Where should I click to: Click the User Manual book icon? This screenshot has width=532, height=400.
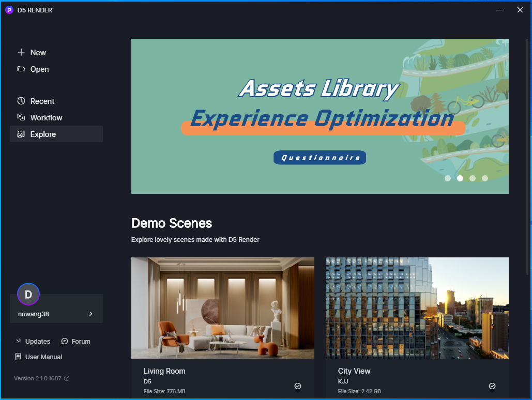pyautogui.click(x=18, y=357)
